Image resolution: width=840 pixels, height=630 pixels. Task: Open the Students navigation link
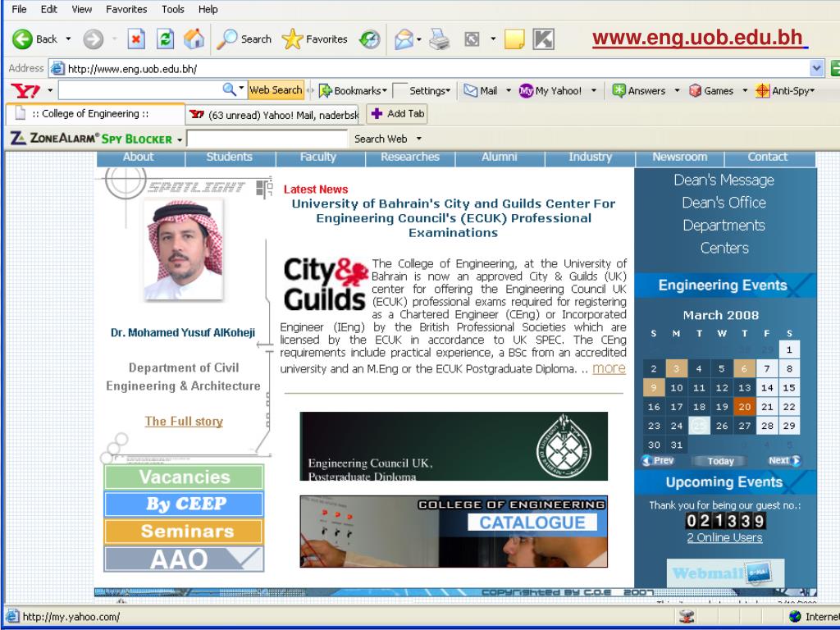[230, 157]
